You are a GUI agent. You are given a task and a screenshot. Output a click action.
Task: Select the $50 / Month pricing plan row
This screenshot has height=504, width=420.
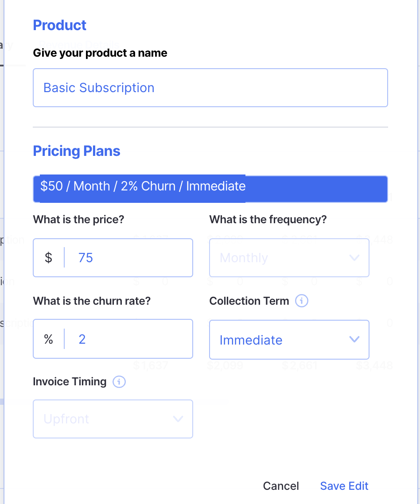pyautogui.click(x=210, y=189)
